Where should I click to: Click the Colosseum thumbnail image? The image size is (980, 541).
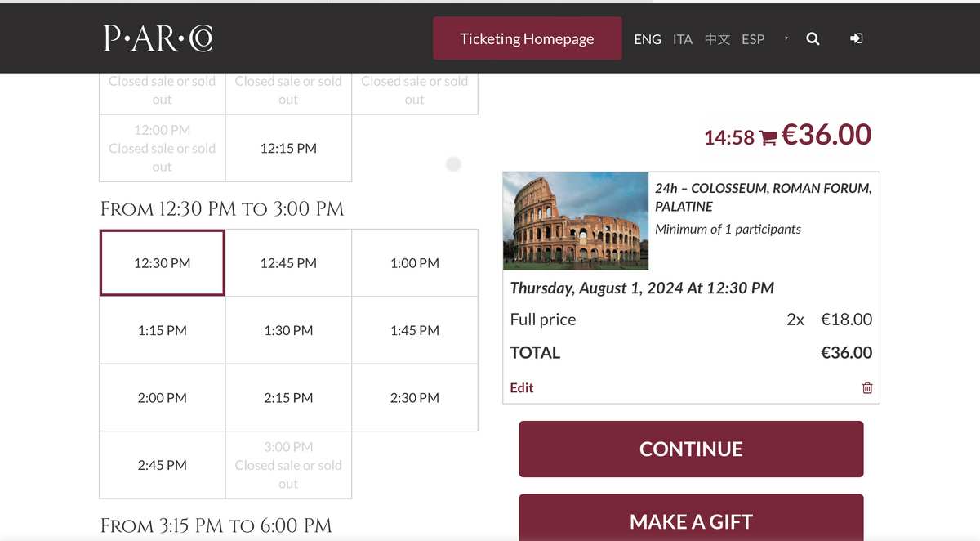pyautogui.click(x=576, y=221)
